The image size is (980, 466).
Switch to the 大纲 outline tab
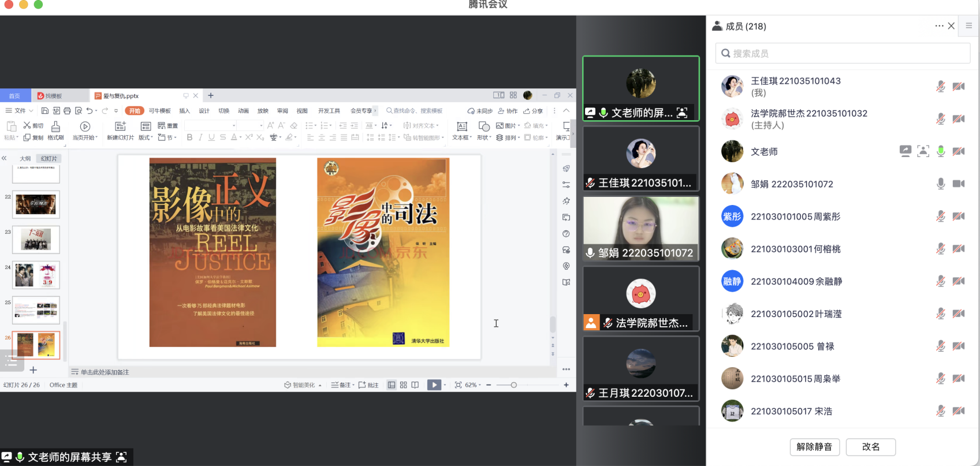coord(25,158)
